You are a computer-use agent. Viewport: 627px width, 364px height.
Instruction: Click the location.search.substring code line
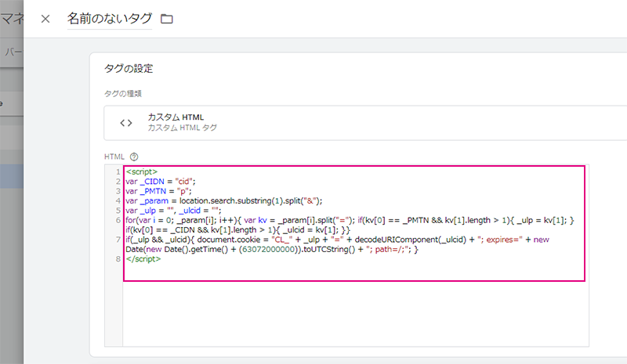[x=235, y=200]
